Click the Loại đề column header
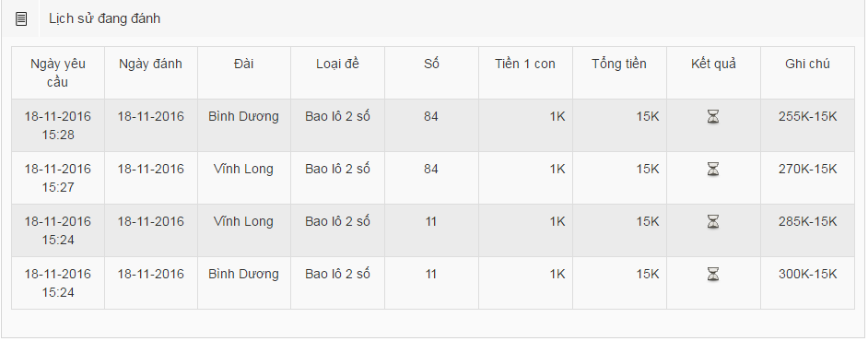Screen dimensions: 868x341 [337, 73]
